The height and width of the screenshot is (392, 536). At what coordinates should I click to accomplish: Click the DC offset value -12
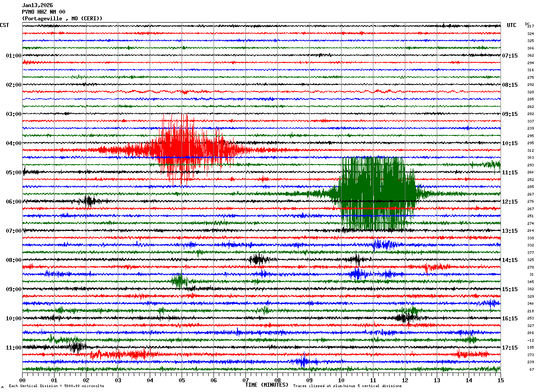[531, 340]
